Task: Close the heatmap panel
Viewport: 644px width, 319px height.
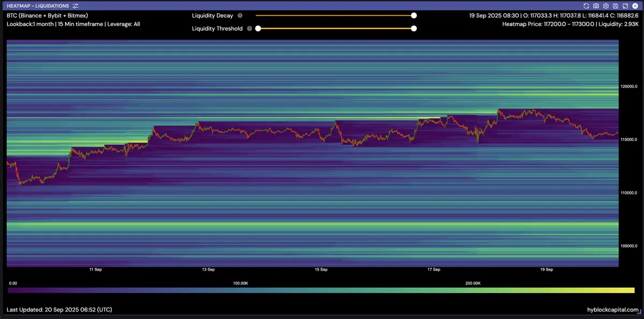Action: [634, 6]
